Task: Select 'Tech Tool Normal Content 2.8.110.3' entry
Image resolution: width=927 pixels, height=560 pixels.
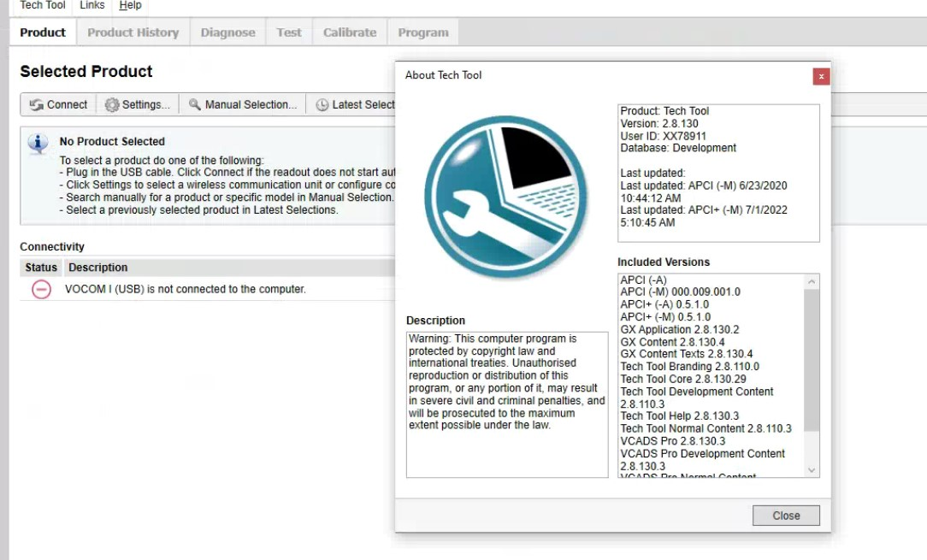Action: click(706, 428)
